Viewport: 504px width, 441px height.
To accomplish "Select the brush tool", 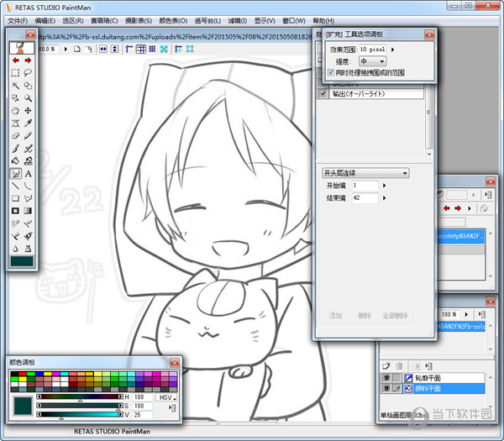I will pyautogui.click(x=15, y=149).
